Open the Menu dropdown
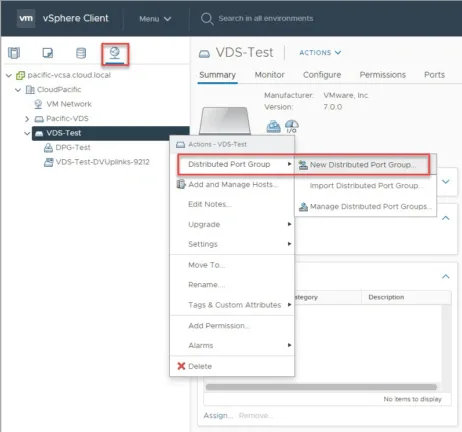The height and width of the screenshot is (432, 462). click(x=155, y=19)
